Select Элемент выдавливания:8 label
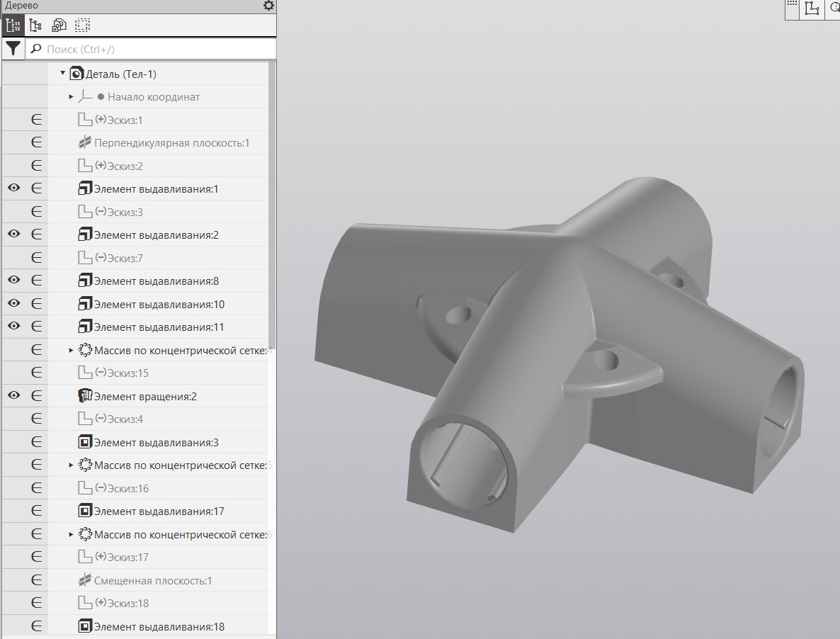This screenshot has width=840, height=639. point(157,281)
